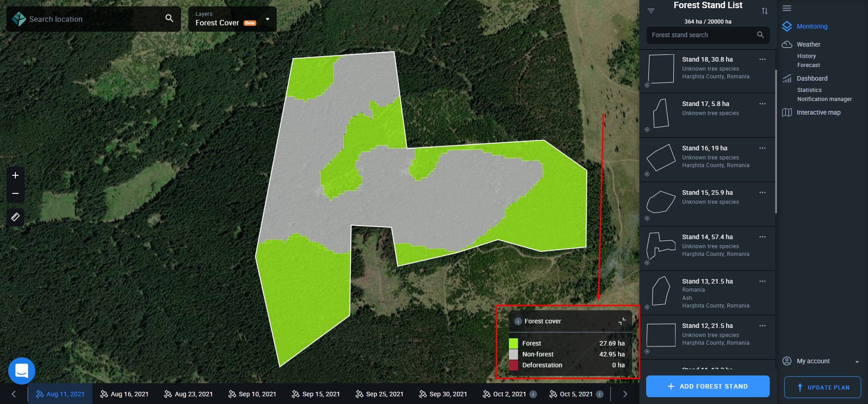868x404 pixels.
Task: Open options for Stand 18
Action: click(x=762, y=59)
